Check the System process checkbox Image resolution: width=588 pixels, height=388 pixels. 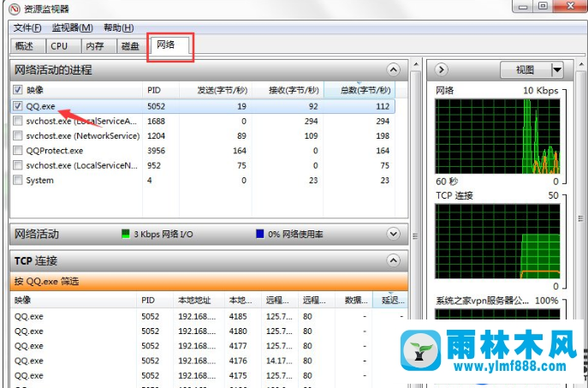(18, 180)
